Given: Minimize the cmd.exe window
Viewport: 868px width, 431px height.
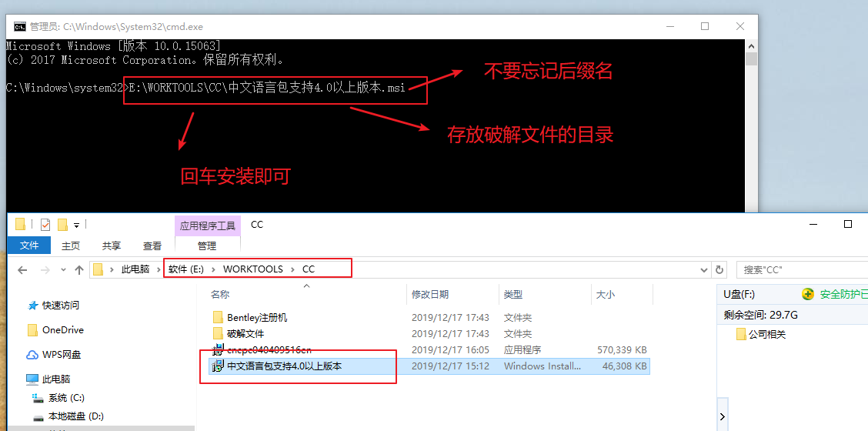Looking at the screenshot, I should [669, 26].
